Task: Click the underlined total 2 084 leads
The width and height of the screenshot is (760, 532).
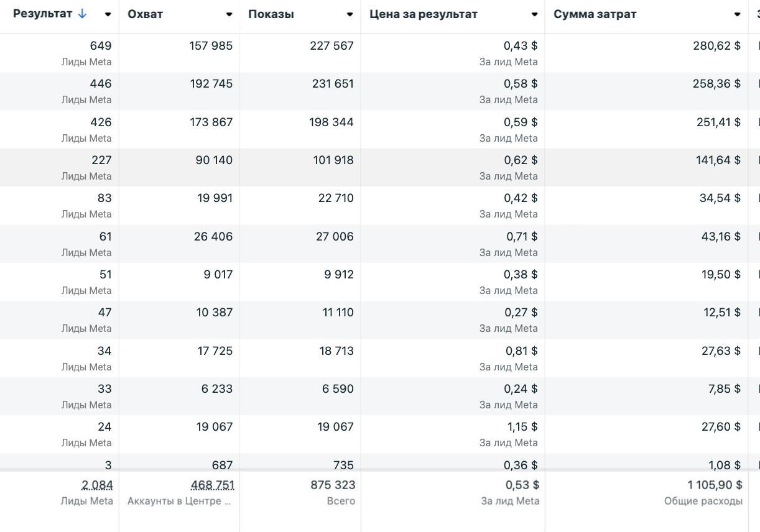Action: (97, 485)
